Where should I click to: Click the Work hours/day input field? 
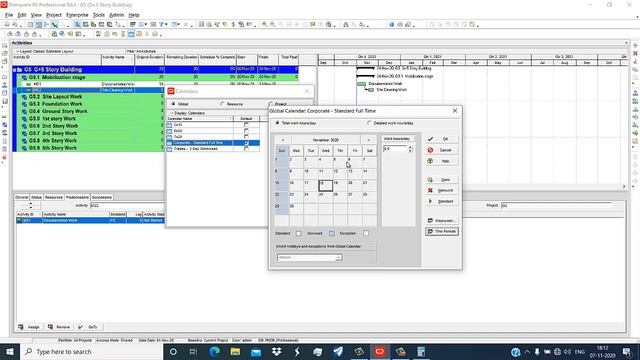[395, 149]
